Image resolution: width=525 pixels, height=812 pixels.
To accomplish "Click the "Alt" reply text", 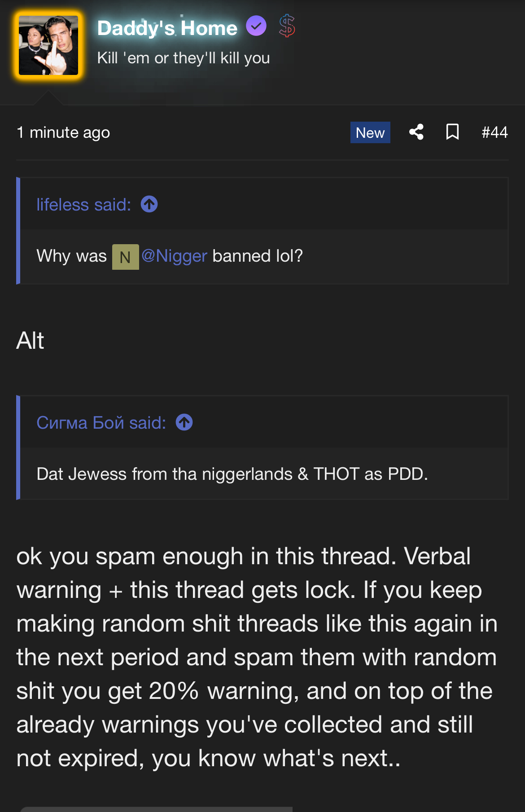I will tap(30, 341).
